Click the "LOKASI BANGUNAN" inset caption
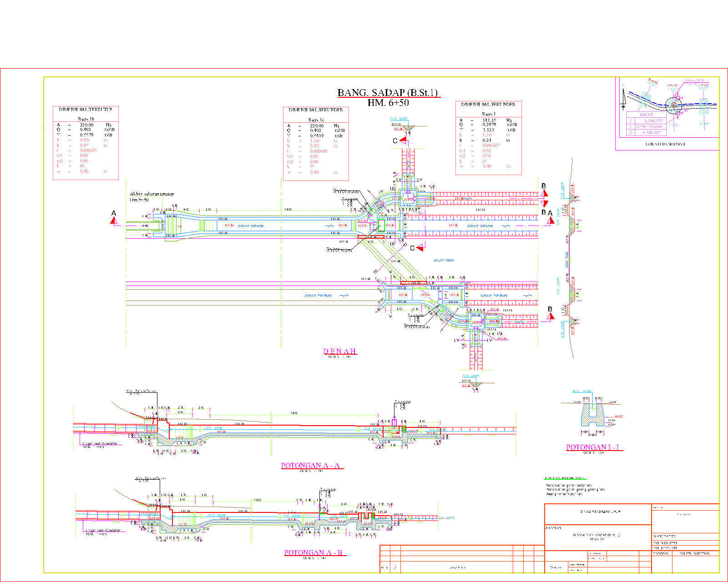 pyautogui.click(x=665, y=144)
